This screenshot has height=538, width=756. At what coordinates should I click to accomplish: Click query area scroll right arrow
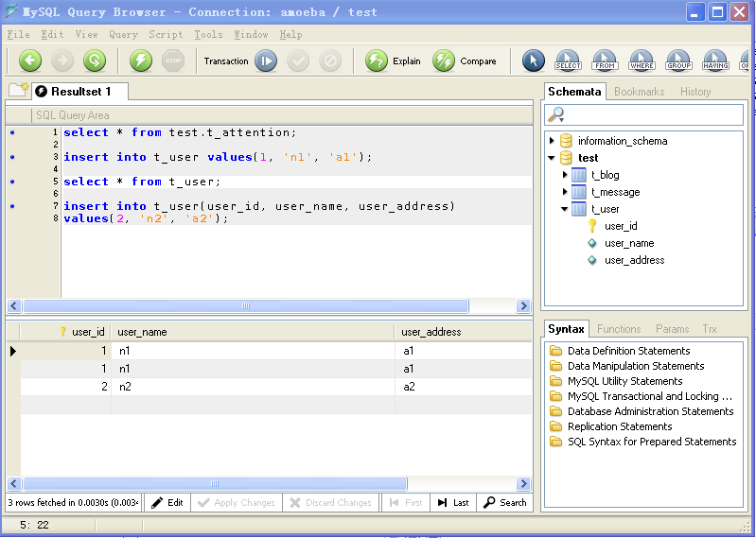(x=523, y=305)
